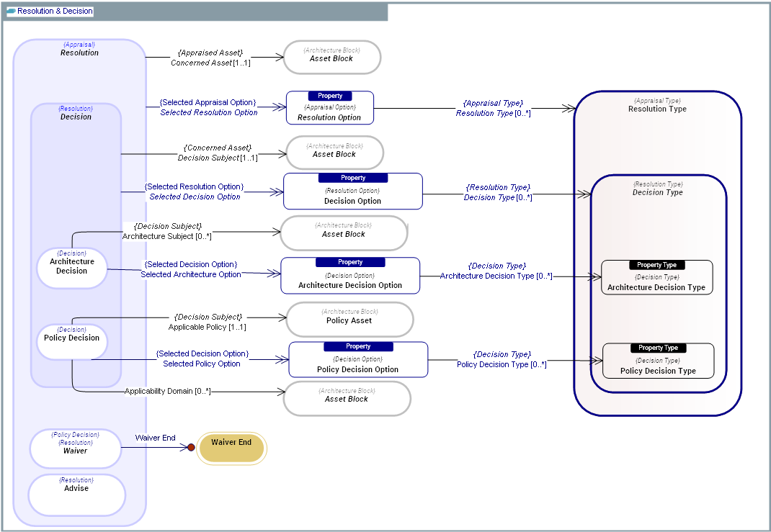771x532 pixels.
Task: Click the Concerned Asset [1..1] relation label
Action: 210,63
